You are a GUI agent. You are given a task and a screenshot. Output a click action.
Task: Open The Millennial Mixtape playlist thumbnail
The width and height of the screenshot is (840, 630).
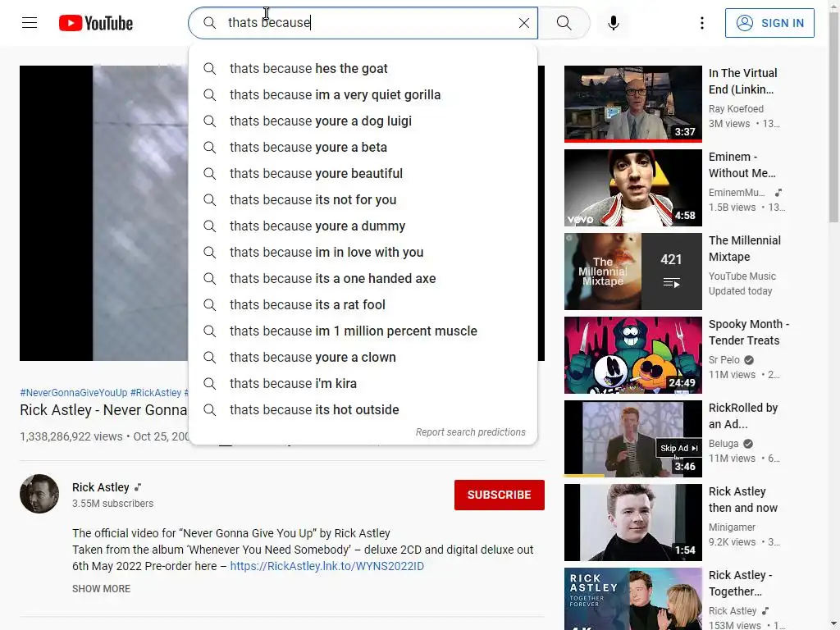[632, 271]
